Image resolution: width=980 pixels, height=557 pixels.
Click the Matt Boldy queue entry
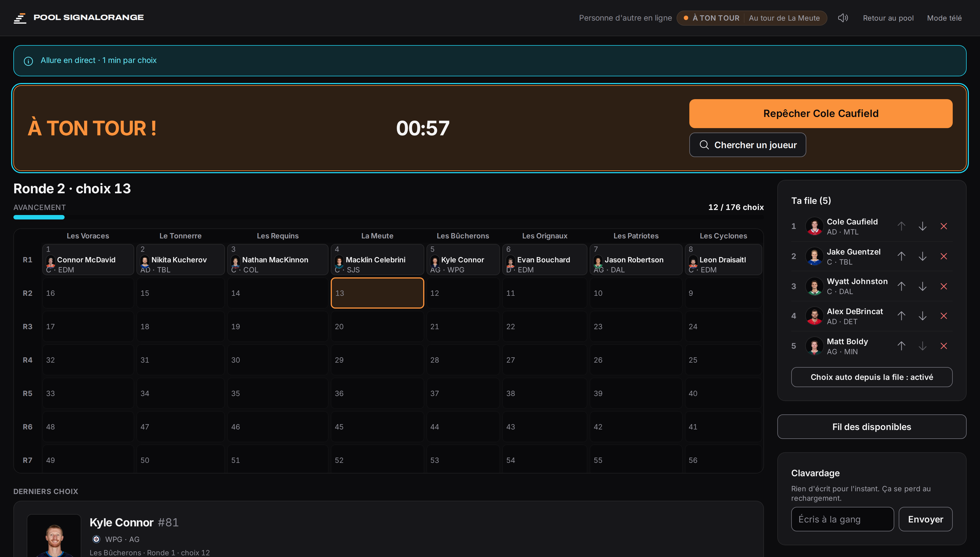(x=871, y=346)
